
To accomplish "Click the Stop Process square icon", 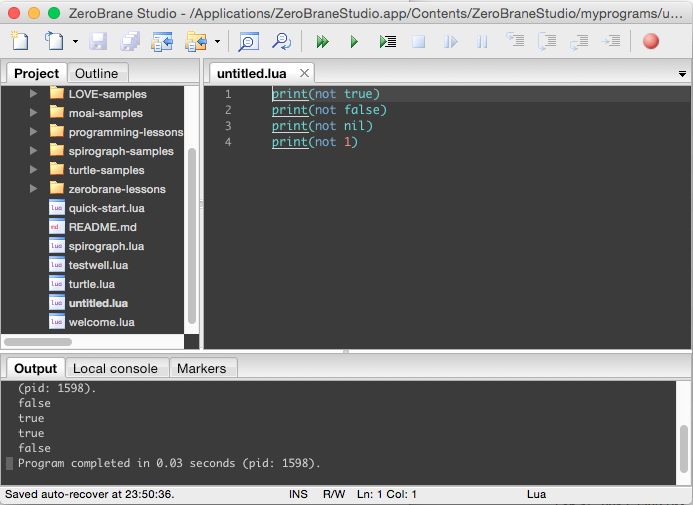I will click(x=419, y=42).
